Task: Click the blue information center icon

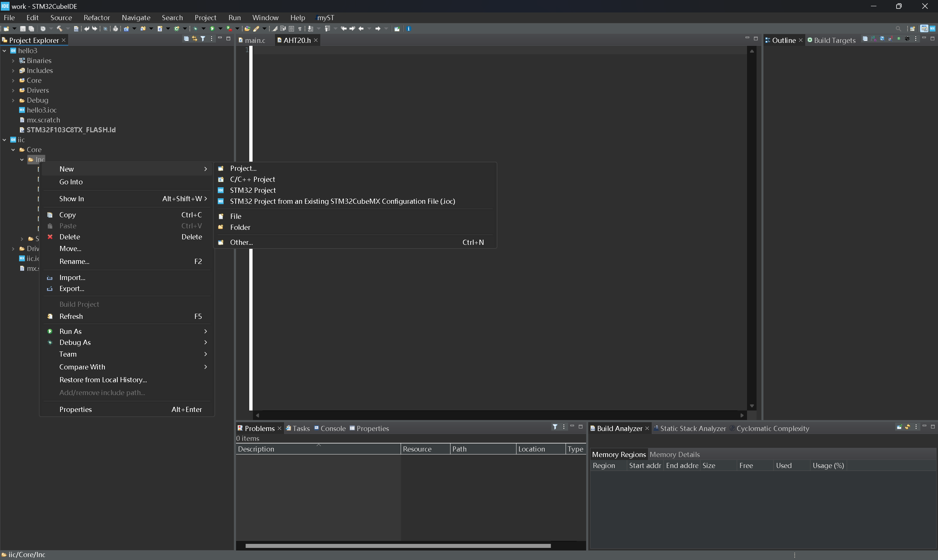Action: tap(408, 29)
